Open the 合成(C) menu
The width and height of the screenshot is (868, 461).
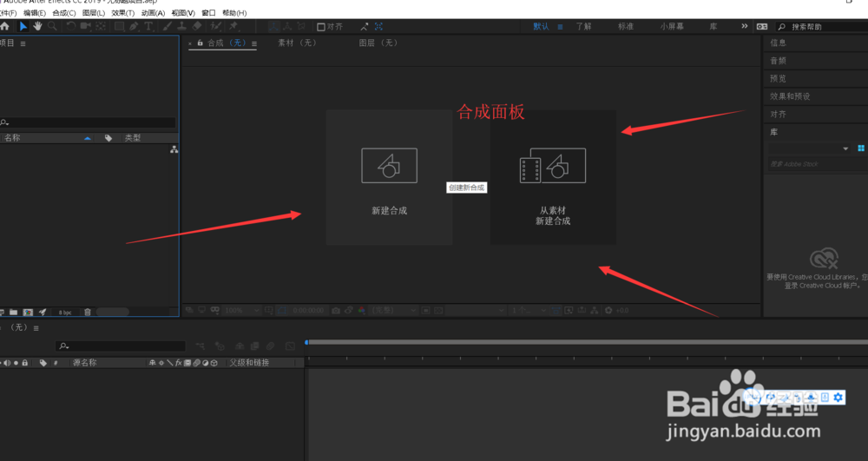[x=64, y=13]
